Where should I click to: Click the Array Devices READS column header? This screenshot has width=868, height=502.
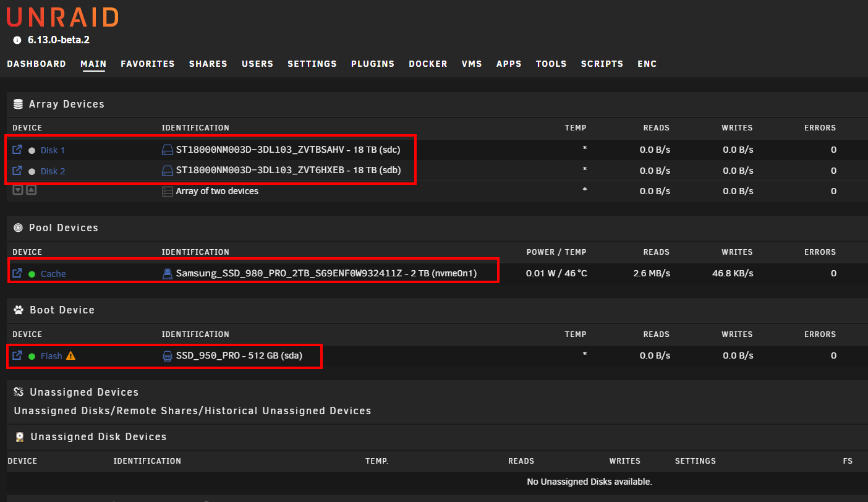(656, 128)
